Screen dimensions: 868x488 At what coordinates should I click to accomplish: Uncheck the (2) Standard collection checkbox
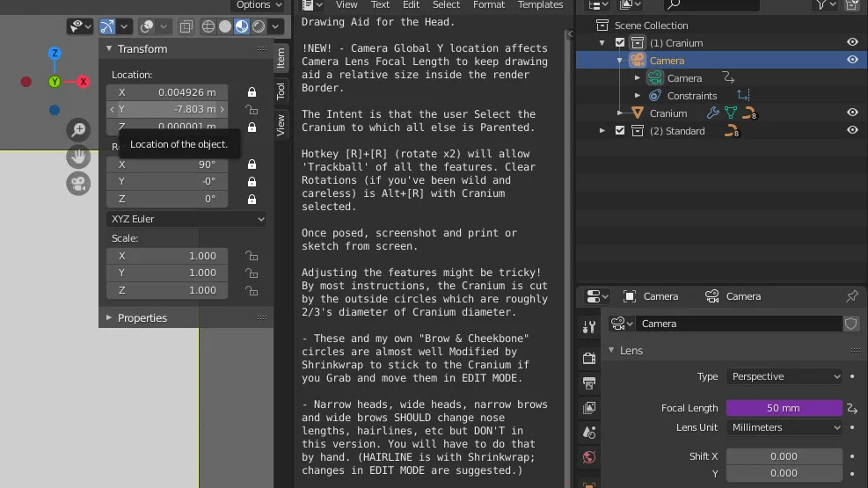620,131
